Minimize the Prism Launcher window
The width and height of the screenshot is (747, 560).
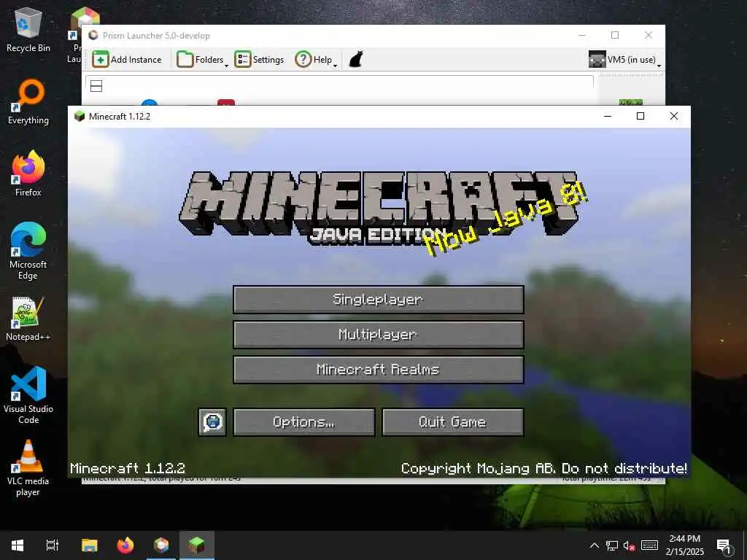[582, 35]
